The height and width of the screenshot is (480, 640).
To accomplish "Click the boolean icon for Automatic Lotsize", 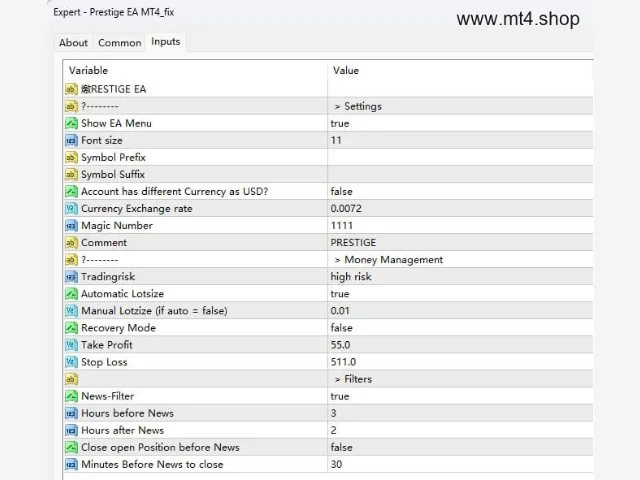I will coord(71,294).
